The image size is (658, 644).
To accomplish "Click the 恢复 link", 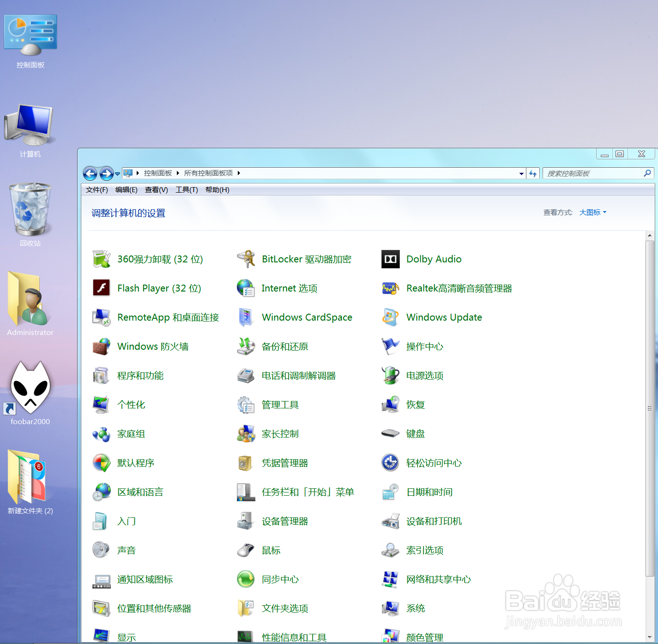I will pos(416,405).
